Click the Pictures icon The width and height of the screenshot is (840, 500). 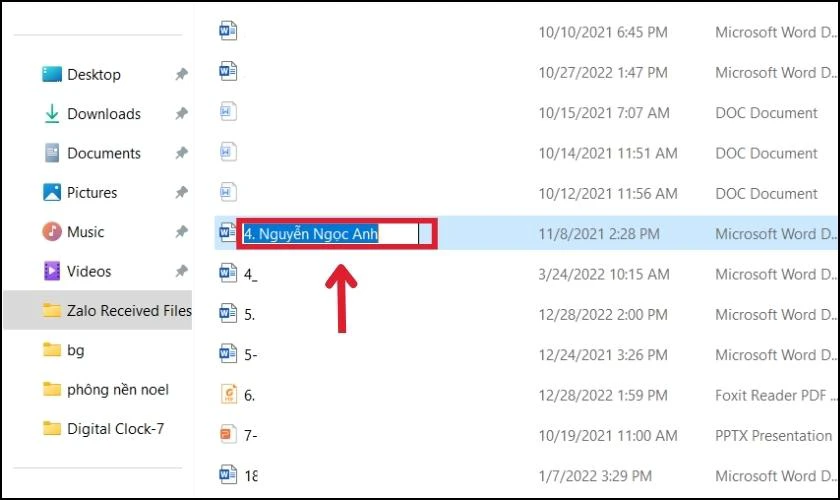52,192
